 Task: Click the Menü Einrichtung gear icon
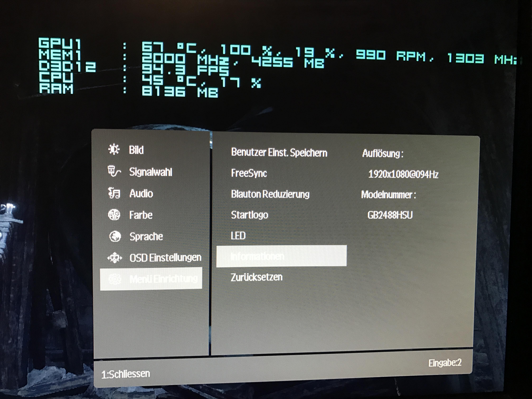click(115, 279)
